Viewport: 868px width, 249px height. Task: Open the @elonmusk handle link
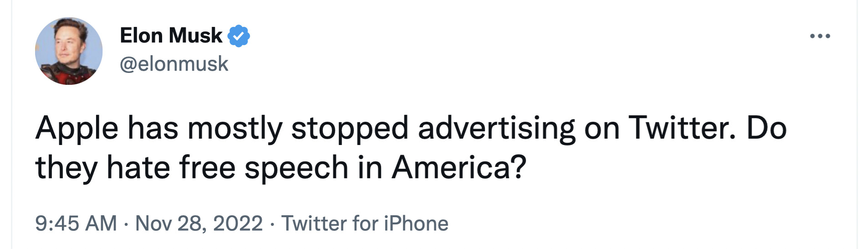(x=174, y=64)
